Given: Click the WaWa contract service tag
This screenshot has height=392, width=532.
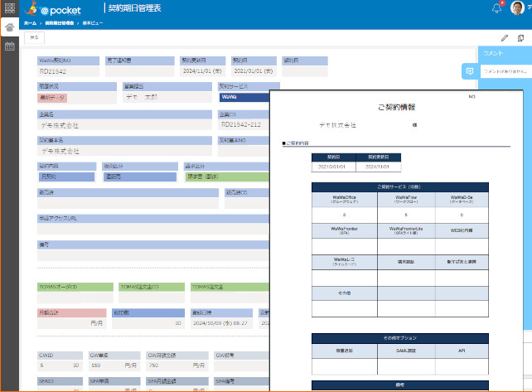Looking at the screenshot, I should pos(244,97).
